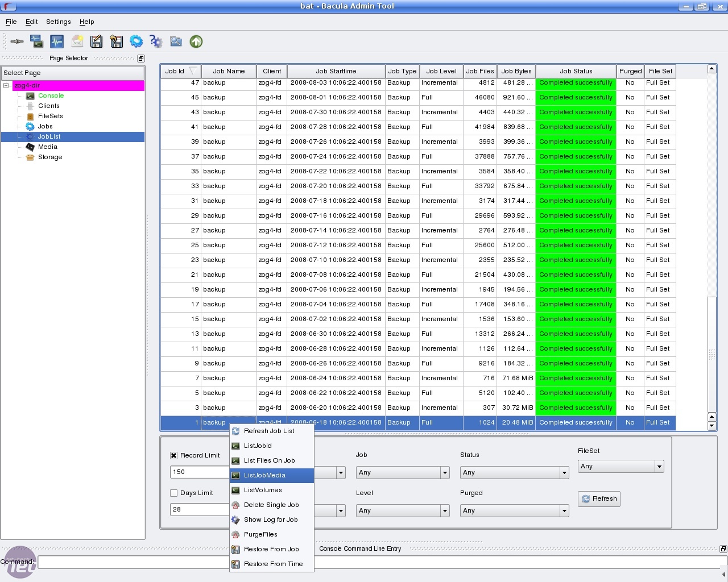The width and height of the screenshot is (728, 582).
Task: Open FileSets page in the tree
Action: tap(51, 116)
